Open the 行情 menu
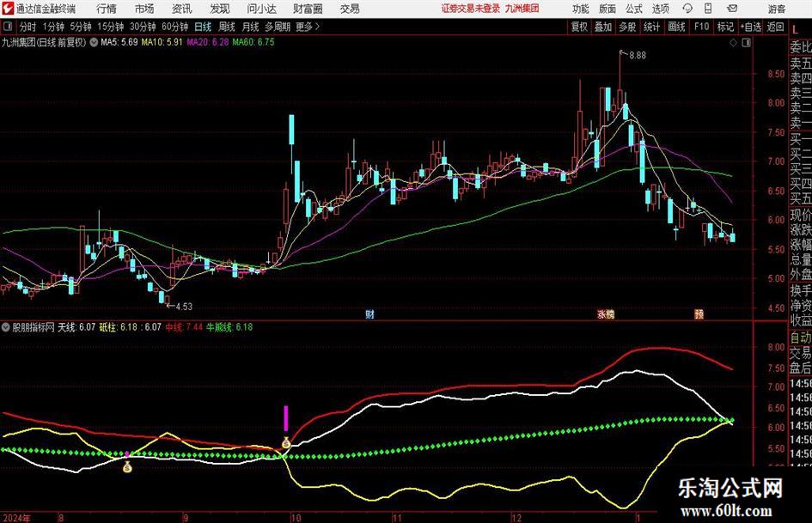 107,9
